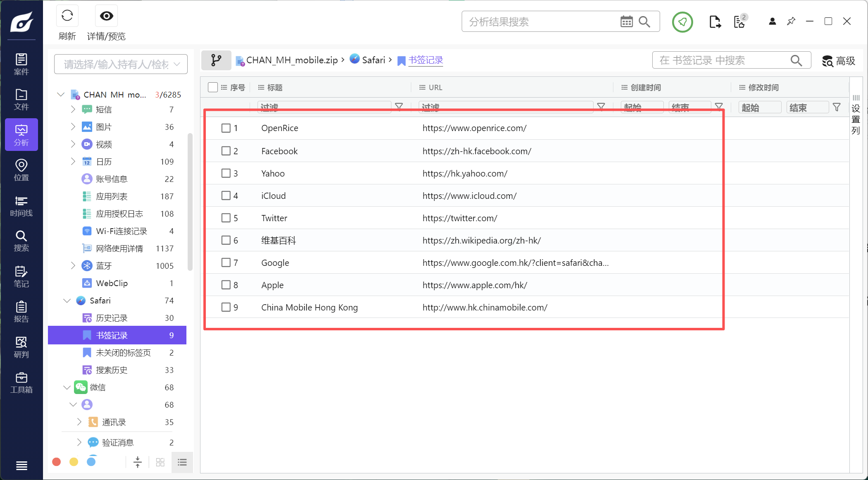Open the 工具箱 toolbox sidebar icon

pyautogui.click(x=21, y=382)
